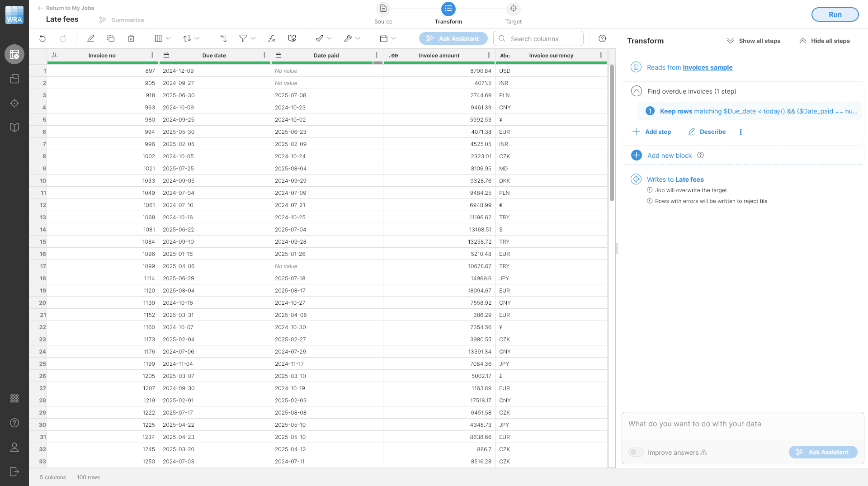This screenshot has width=868, height=486.
Task: Click the formula fx icon
Action: 272,39
